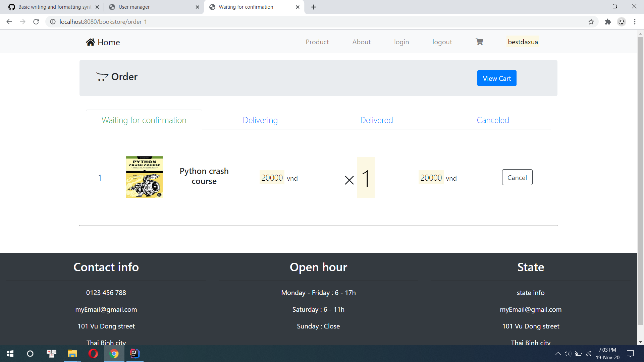Bookmark this page with star icon
The image size is (644, 362).
591,22
